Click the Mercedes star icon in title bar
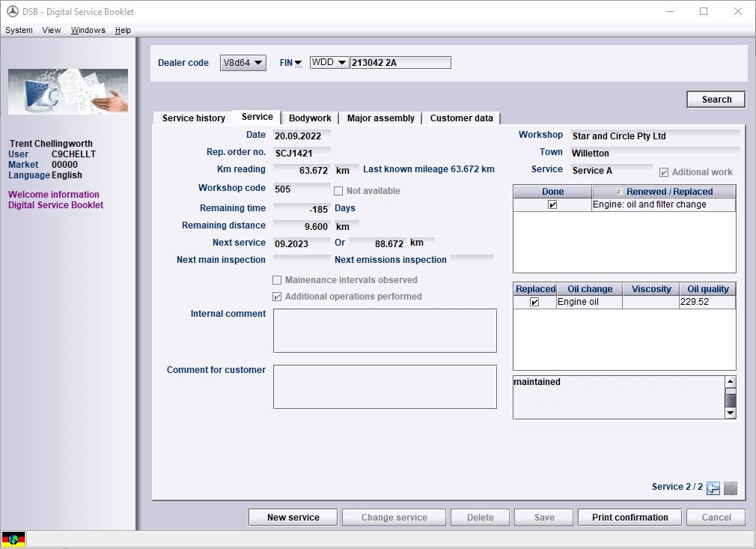This screenshot has width=756, height=549. [13, 11]
